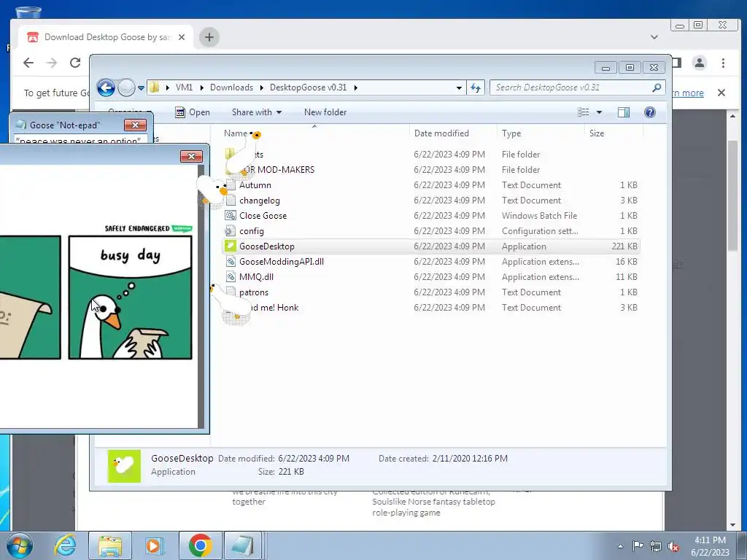Open Windows Explorer from the taskbar
Screen dimensions: 747x560
pyautogui.click(x=110, y=545)
